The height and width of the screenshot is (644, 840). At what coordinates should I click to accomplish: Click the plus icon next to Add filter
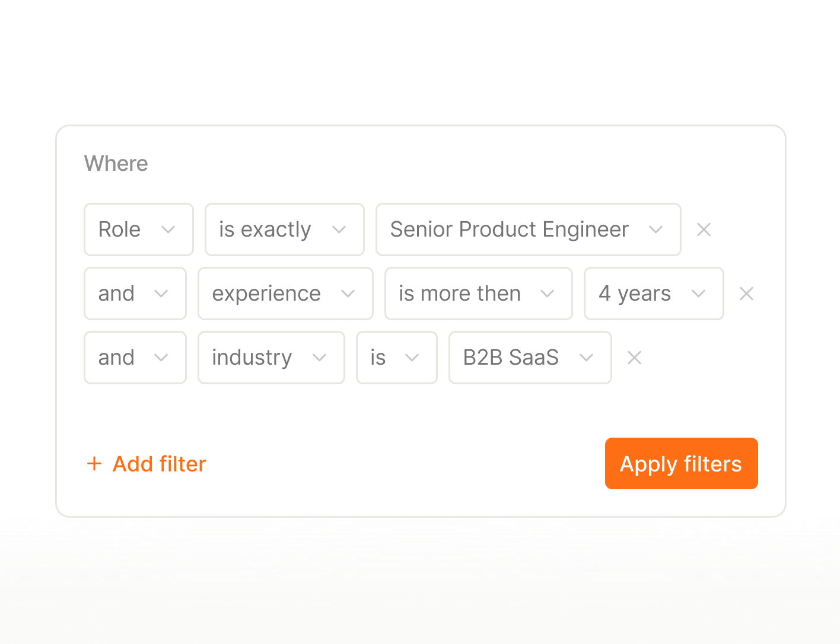[95, 464]
